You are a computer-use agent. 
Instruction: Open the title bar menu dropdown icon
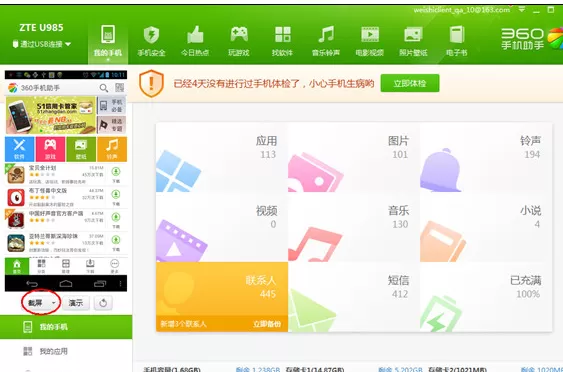point(522,10)
